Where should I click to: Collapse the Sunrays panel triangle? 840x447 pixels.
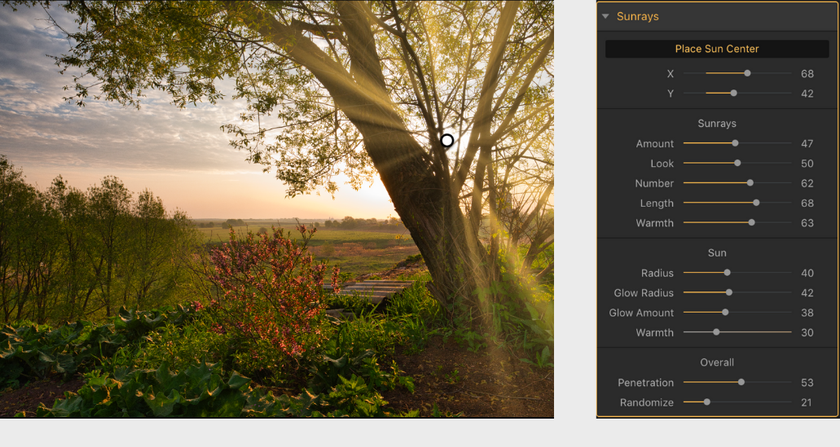pos(605,17)
